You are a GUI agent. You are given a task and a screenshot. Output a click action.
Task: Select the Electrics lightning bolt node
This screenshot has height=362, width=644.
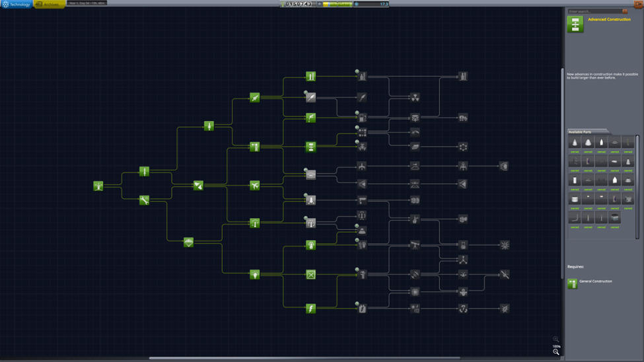pyautogui.click(x=311, y=308)
